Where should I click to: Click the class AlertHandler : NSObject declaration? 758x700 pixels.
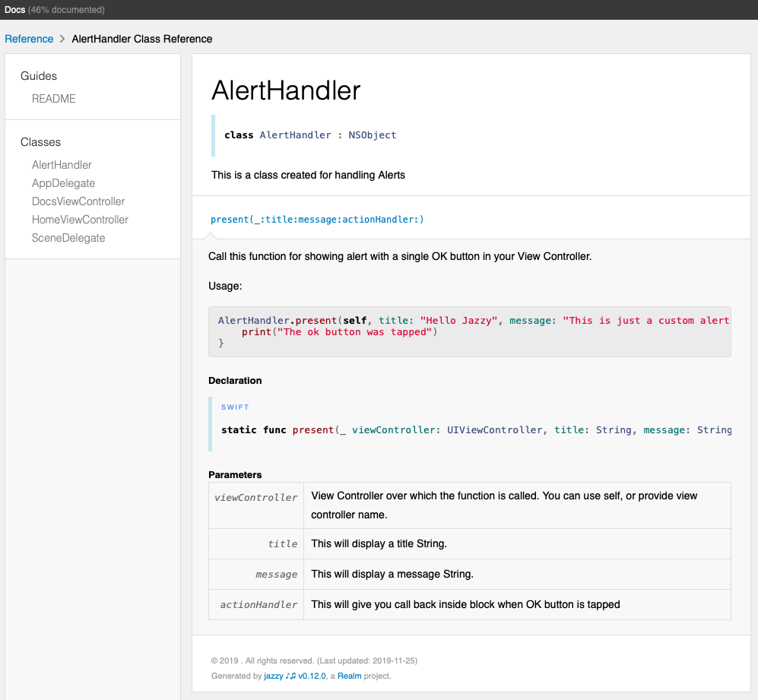click(310, 135)
